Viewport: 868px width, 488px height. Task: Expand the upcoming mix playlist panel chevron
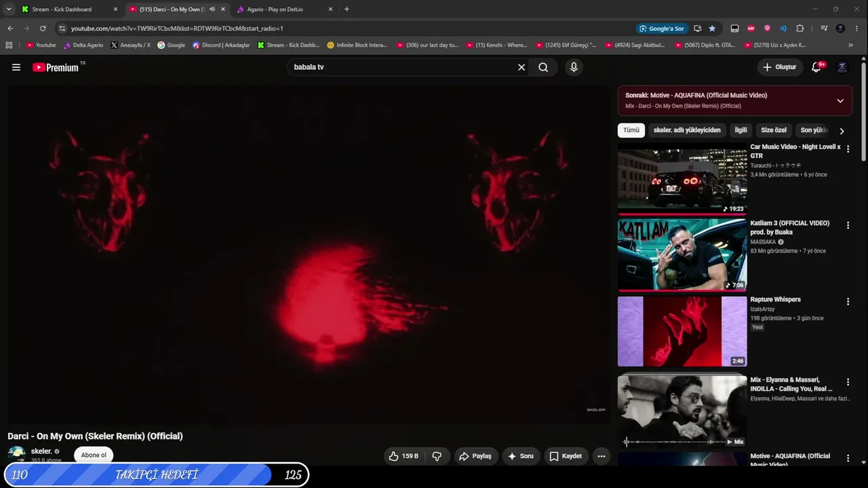coord(840,100)
